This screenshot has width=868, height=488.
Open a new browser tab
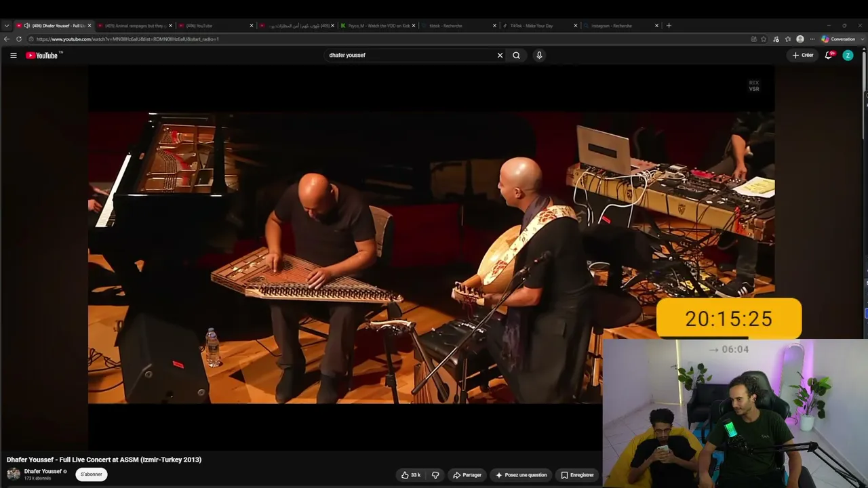pos(669,26)
